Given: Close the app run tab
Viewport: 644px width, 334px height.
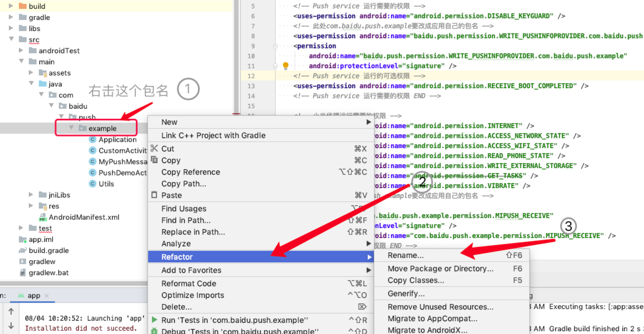Looking at the screenshot, I should pyautogui.click(x=47, y=296).
